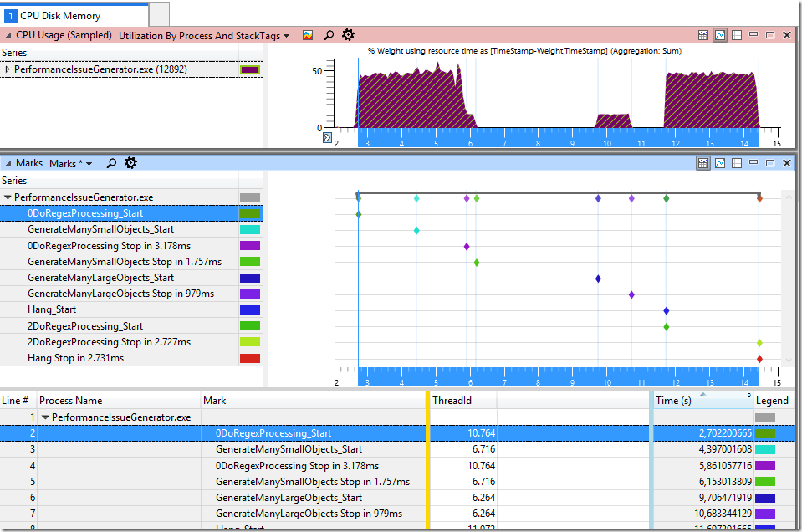This screenshot has width=802, height=532.
Task: Collapse PerformanceIssueGenerator.exe row in the table
Action: pos(45,417)
